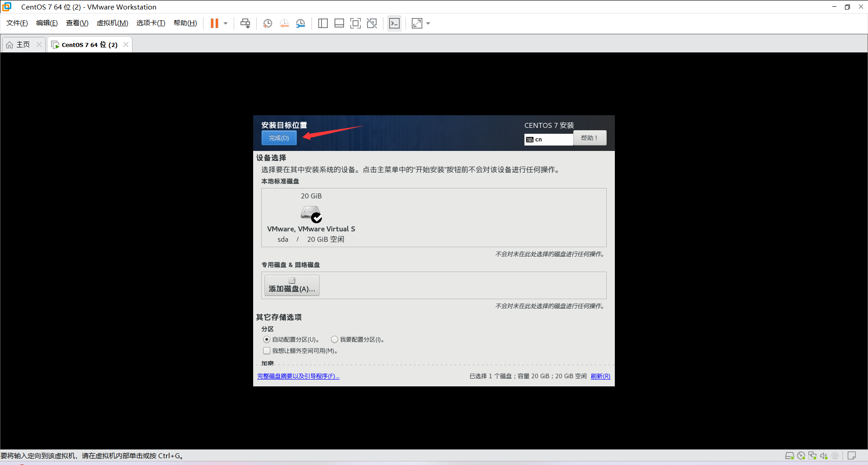Select 自动配置分区(U) radio button
The image size is (868, 465).
267,339
